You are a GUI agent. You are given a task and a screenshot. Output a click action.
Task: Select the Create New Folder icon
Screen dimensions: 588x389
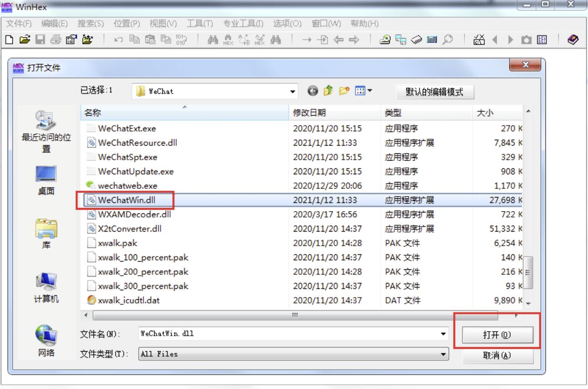(344, 91)
